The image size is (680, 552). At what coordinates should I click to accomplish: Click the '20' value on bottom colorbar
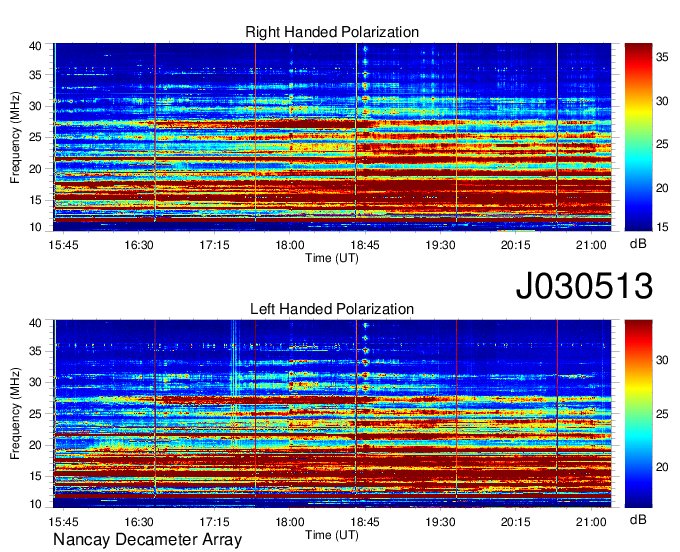click(662, 467)
